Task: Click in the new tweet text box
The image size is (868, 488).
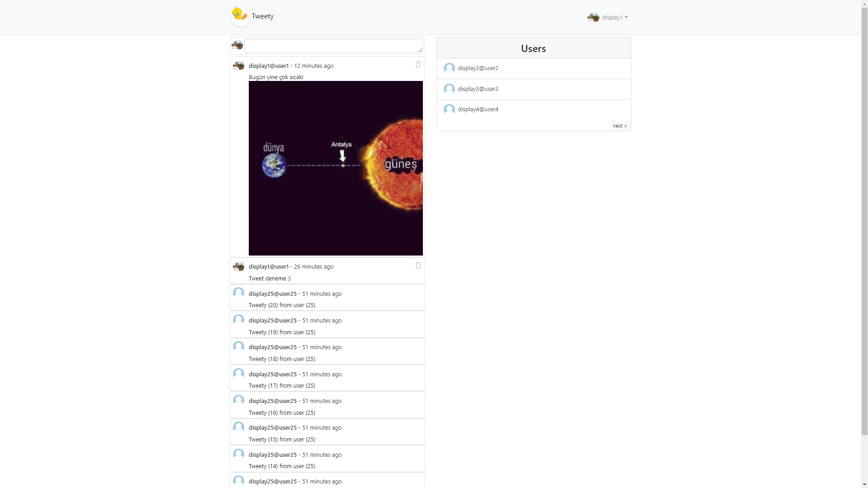Action: pyautogui.click(x=333, y=46)
